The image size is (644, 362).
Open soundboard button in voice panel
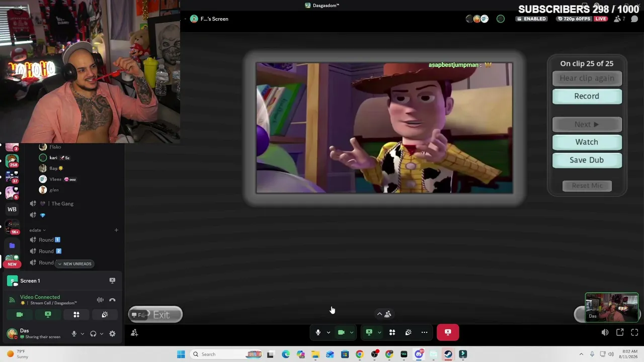(x=105, y=315)
